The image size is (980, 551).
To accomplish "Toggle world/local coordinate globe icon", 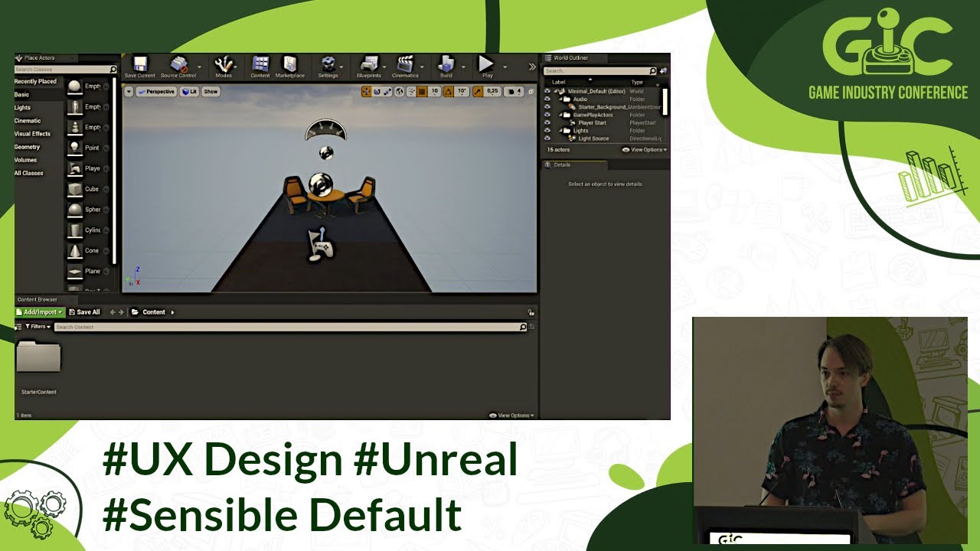I will coord(399,92).
